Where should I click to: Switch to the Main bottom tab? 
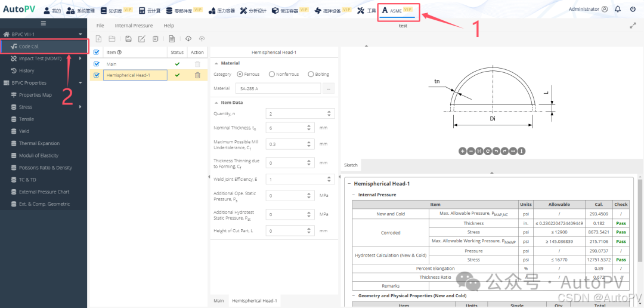pyautogui.click(x=218, y=301)
